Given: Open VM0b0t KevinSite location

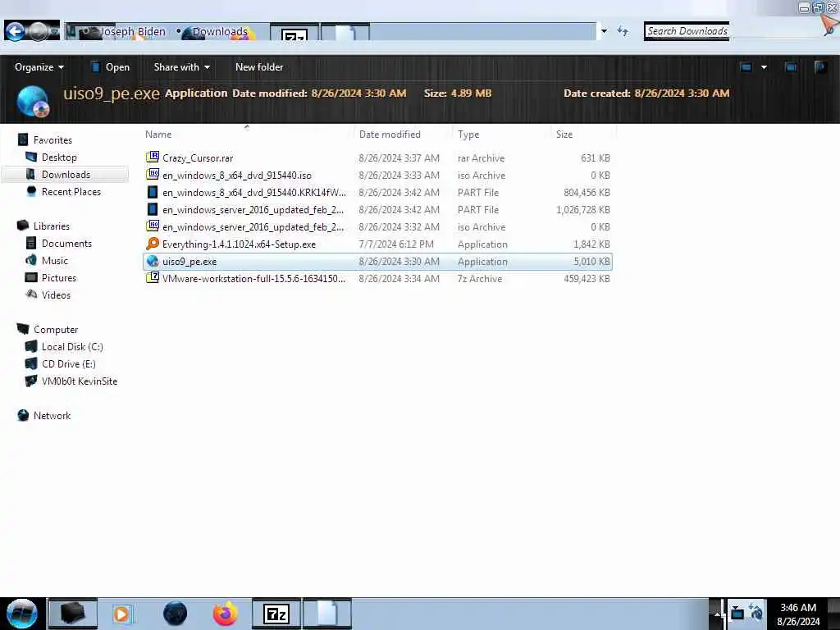Looking at the screenshot, I should point(80,381).
